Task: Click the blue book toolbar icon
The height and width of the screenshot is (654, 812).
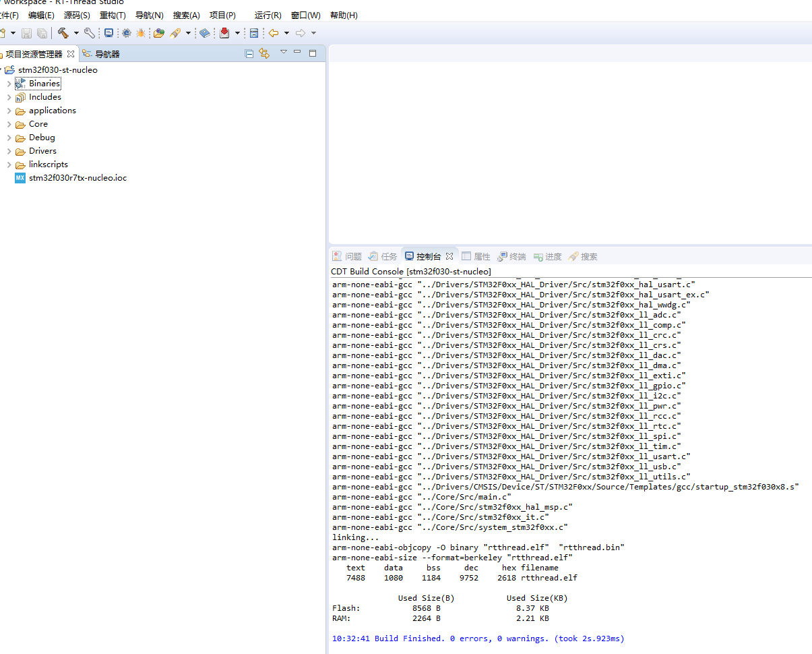Action: coord(205,33)
